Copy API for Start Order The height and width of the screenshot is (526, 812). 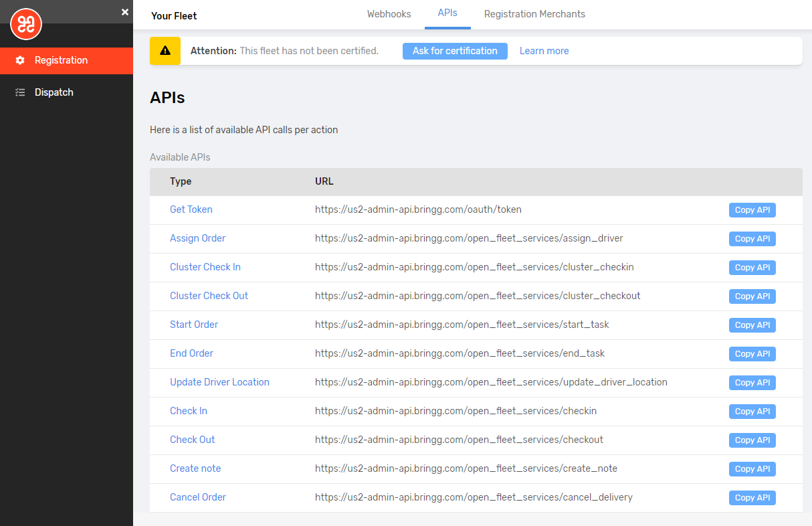[x=752, y=325]
